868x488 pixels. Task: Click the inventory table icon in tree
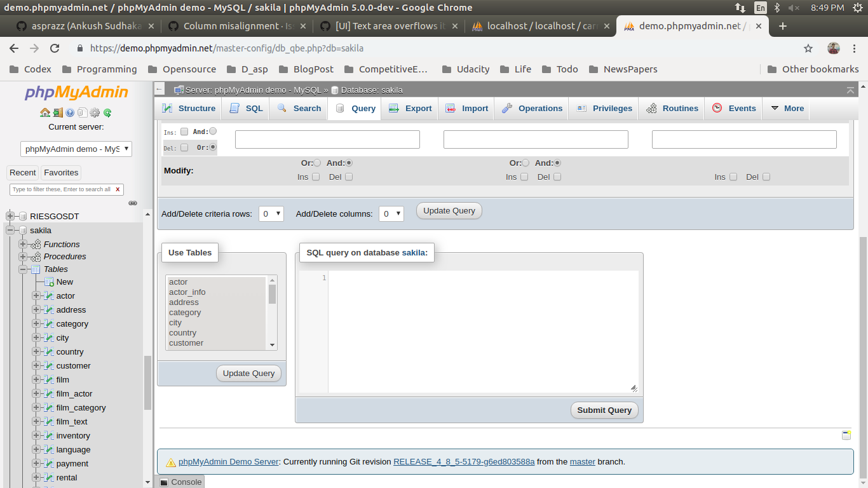(48, 436)
